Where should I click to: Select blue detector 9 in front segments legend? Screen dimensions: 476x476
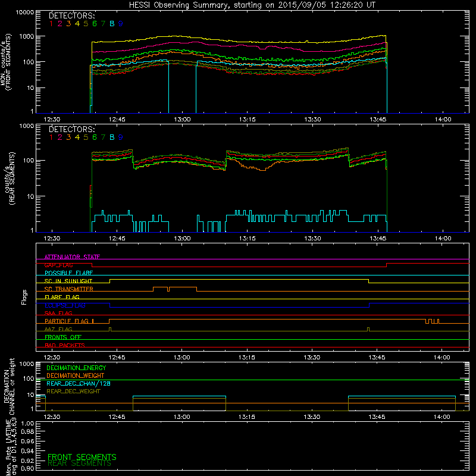click(121, 23)
